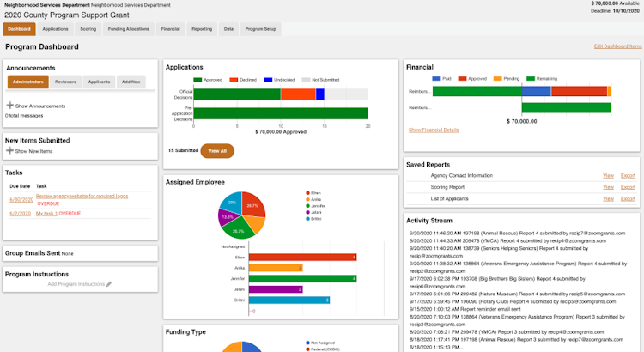Image resolution: width=644 pixels, height=352 pixels.
Task: Open the My task 1 link
Action: pos(46,214)
